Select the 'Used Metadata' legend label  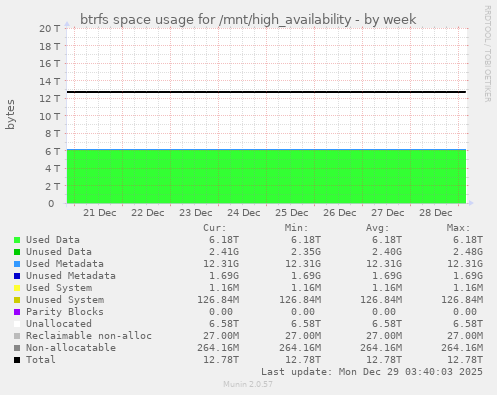[x=65, y=264]
